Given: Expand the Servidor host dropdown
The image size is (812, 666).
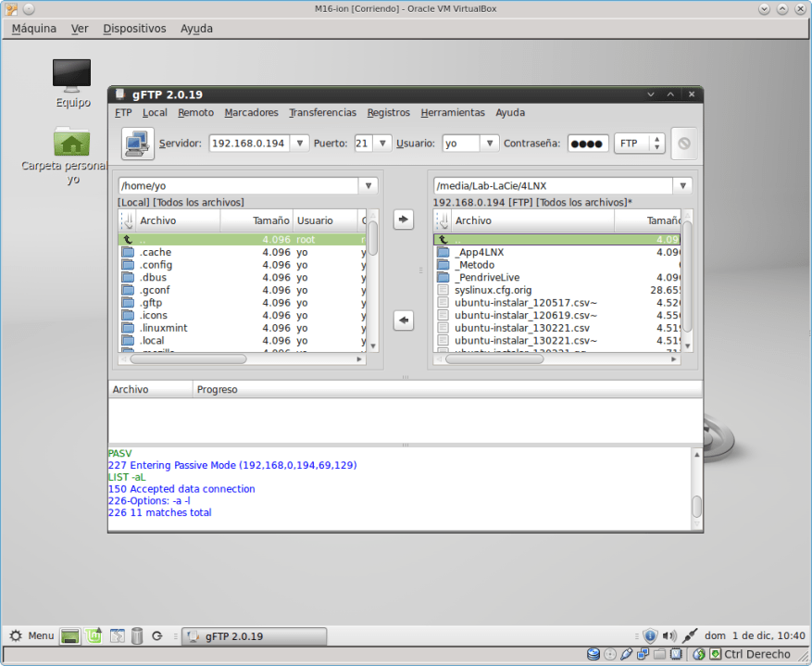Looking at the screenshot, I should (300, 144).
